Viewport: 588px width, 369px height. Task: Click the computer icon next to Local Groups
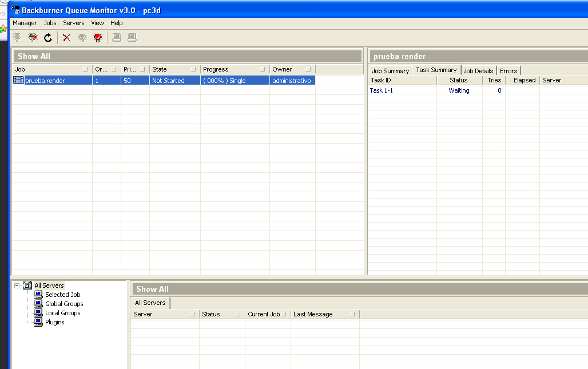click(x=38, y=313)
